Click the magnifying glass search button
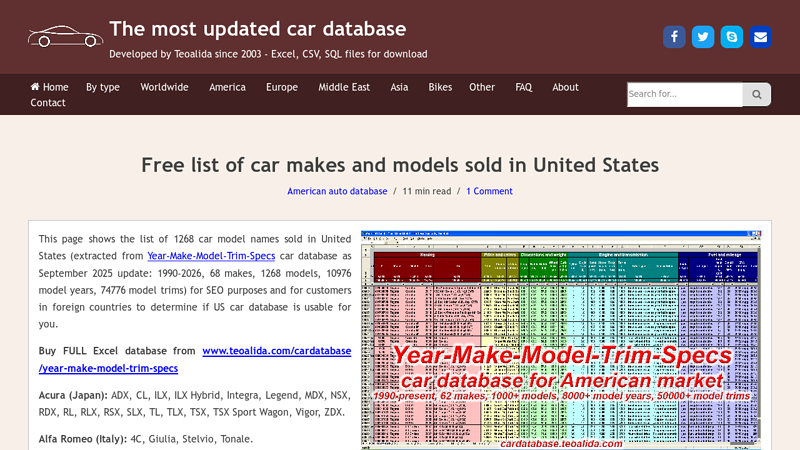Image resolution: width=800 pixels, height=450 pixels. click(x=757, y=94)
